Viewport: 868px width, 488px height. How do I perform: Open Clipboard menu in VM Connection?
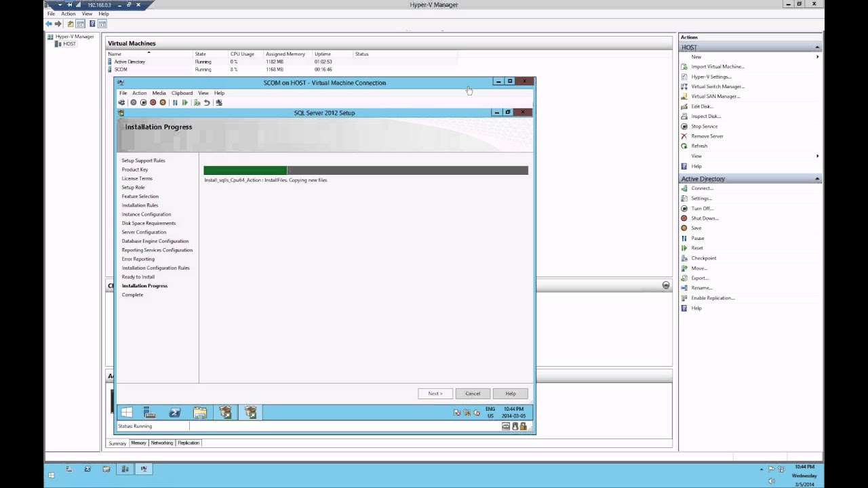182,93
